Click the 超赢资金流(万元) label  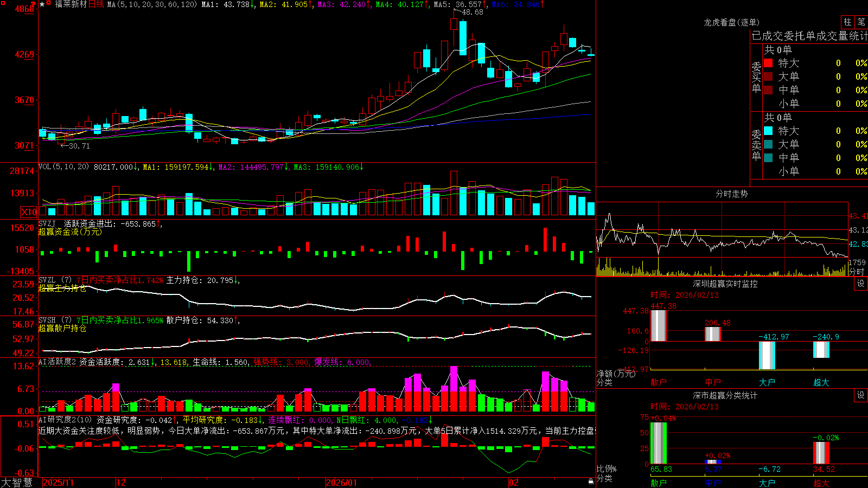[x=70, y=232]
